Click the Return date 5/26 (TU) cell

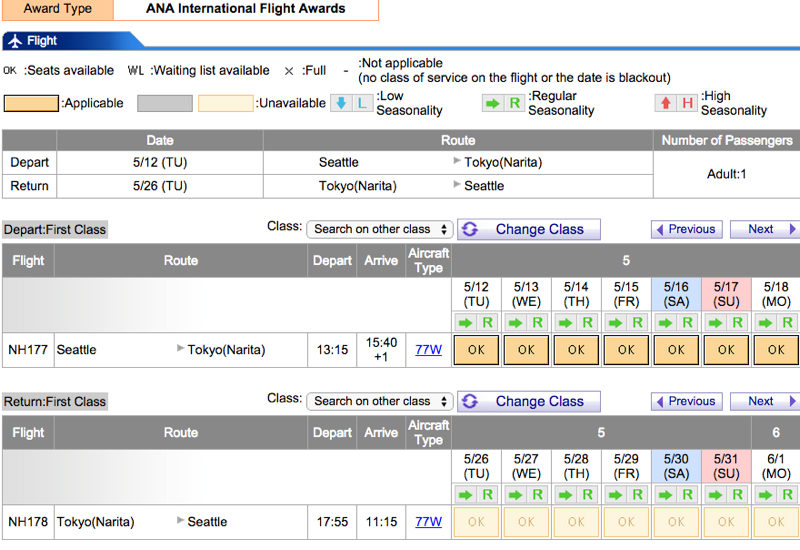pyautogui.click(x=160, y=186)
